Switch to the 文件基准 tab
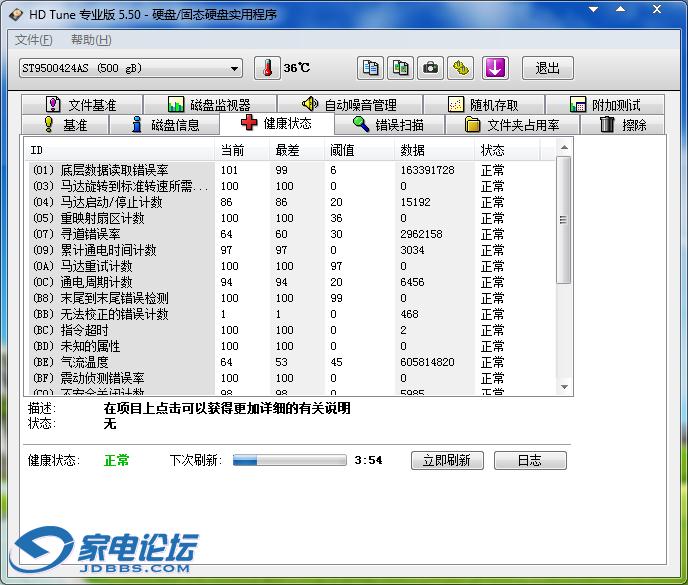This screenshot has width=688, height=585. click(82, 104)
